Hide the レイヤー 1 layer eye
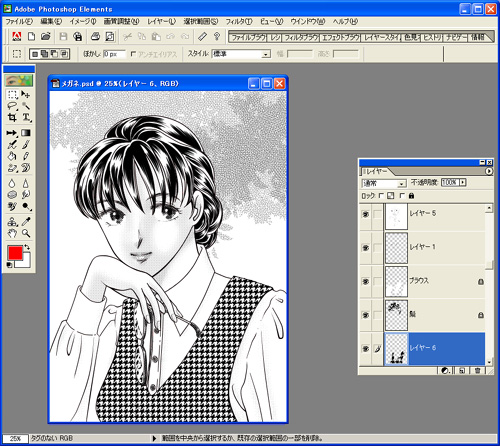500x446 pixels. [x=365, y=248]
